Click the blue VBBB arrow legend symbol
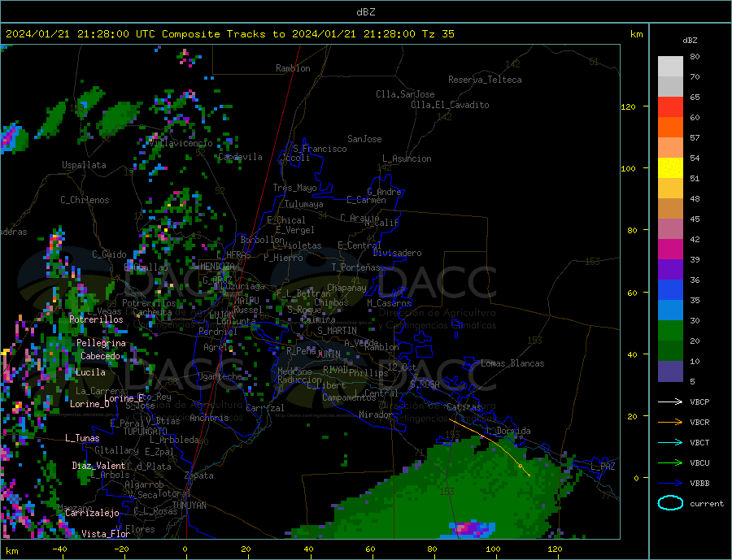The image size is (732, 560). (x=670, y=483)
